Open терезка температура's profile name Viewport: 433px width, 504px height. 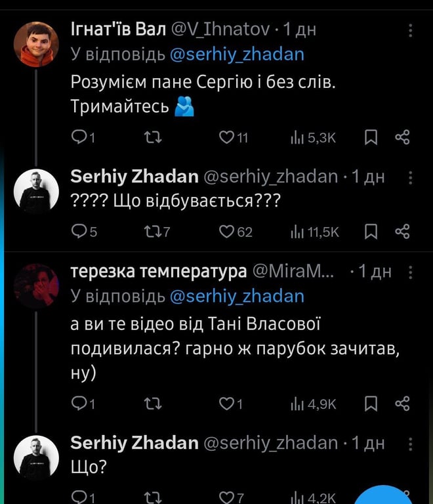pyautogui.click(x=159, y=272)
